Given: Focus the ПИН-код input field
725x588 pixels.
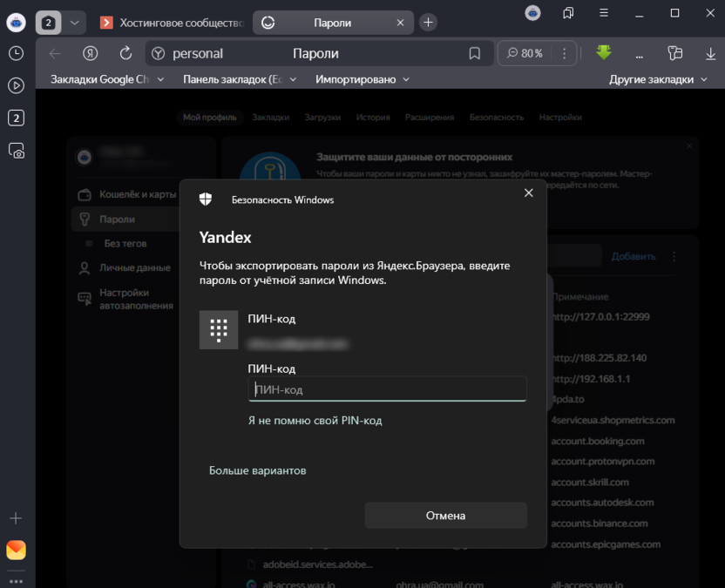Looking at the screenshot, I should tap(387, 389).
